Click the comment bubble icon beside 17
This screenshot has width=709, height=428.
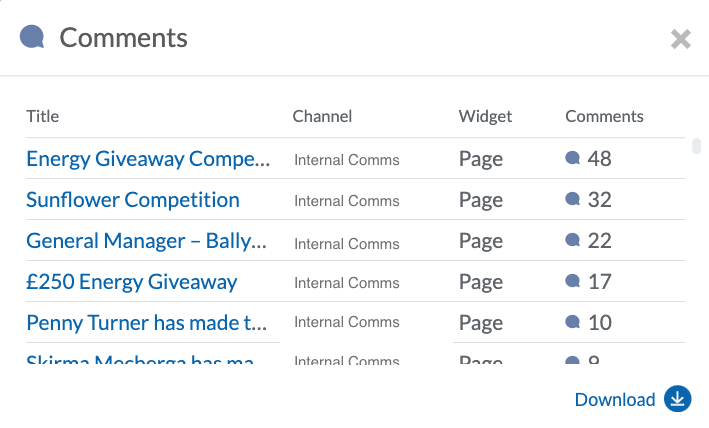(572, 281)
